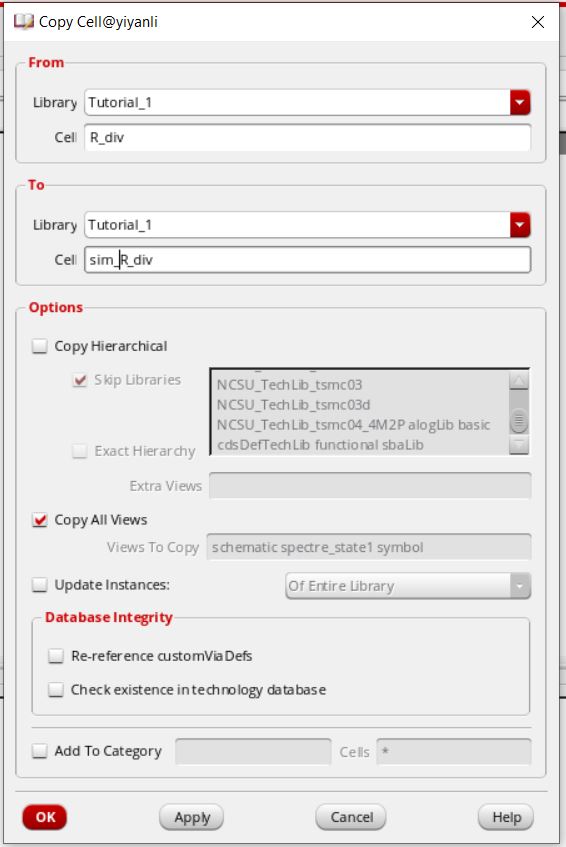Open Help for Copy Cell
The width and height of the screenshot is (566, 847).
click(506, 817)
